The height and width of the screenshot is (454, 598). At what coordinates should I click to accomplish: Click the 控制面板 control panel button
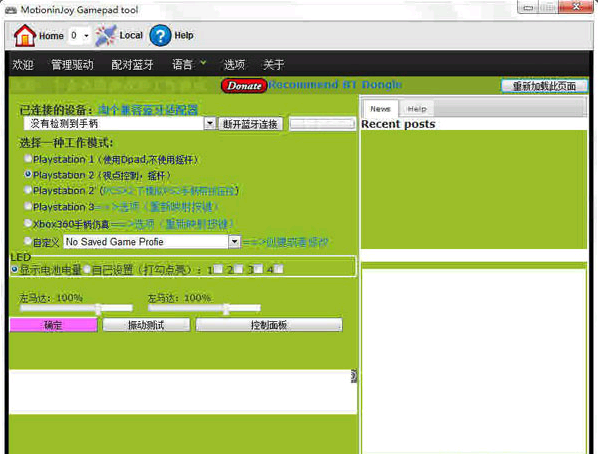[x=269, y=325]
